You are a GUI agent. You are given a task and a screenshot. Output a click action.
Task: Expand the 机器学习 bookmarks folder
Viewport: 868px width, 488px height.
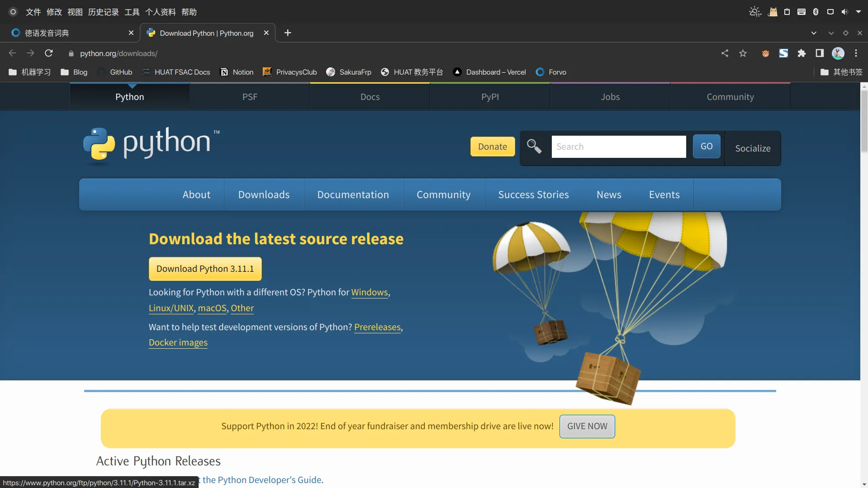click(30, 72)
